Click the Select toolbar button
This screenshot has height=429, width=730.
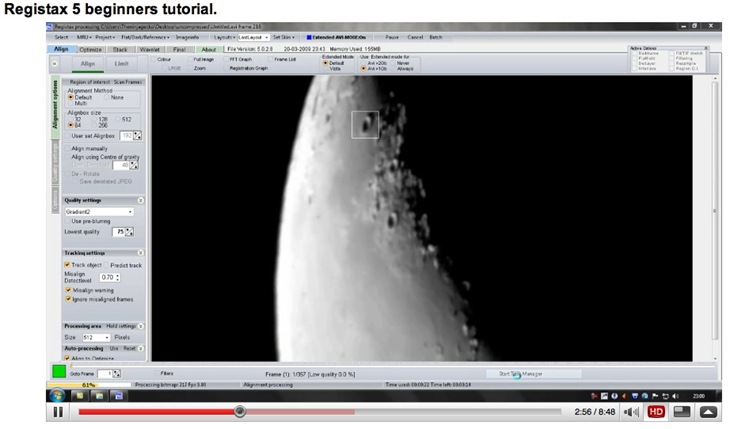click(x=61, y=37)
